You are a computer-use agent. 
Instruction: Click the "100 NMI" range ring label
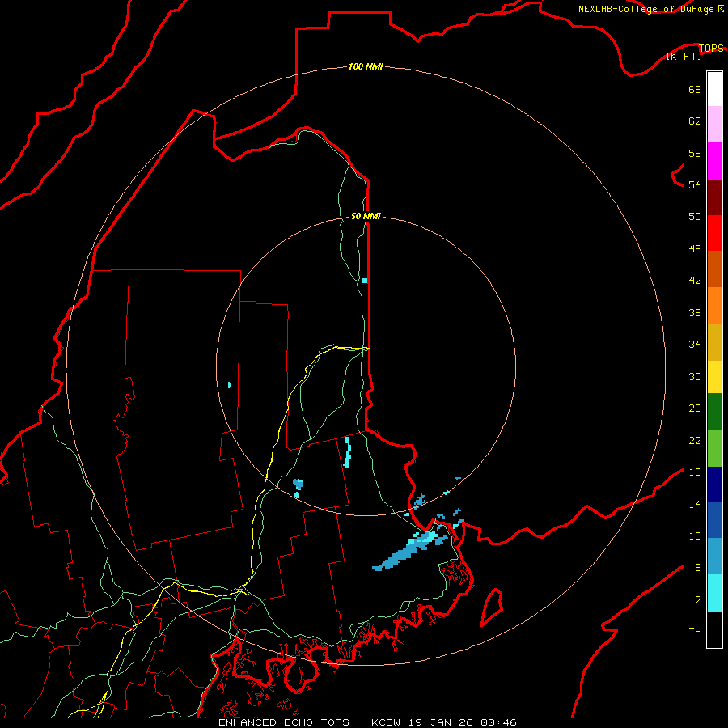point(366,66)
